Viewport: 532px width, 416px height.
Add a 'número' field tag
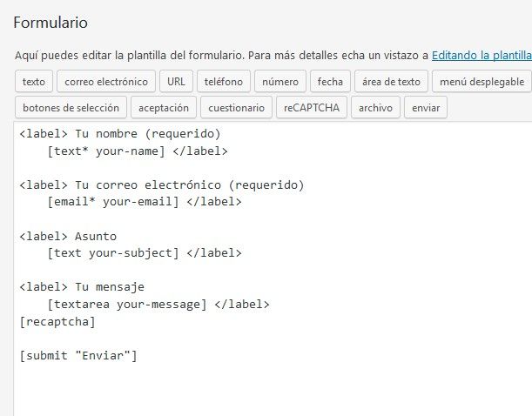(x=280, y=81)
